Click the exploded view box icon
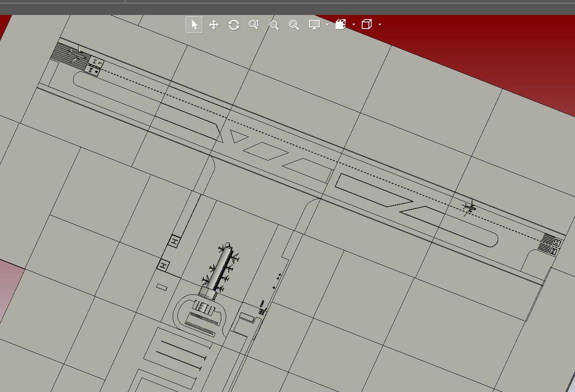The width and height of the screenshot is (575, 392). tap(341, 24)
